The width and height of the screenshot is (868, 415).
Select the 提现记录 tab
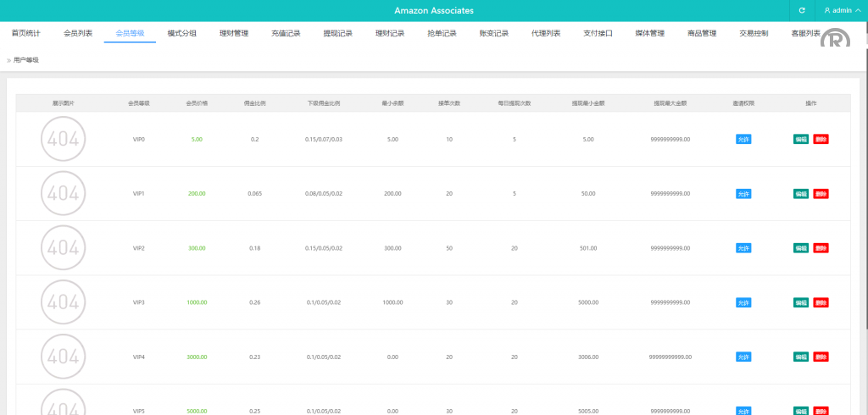pyautogui.click(x=338, y=34)
